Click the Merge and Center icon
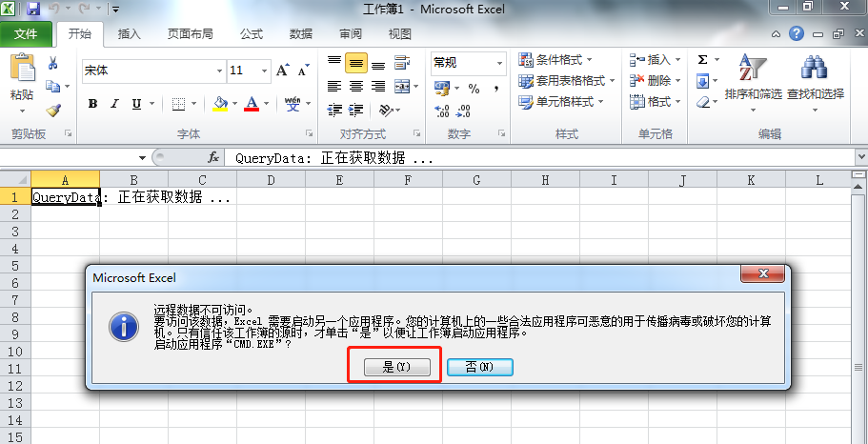This screenshot has height=444, width=868. [402, 87]
